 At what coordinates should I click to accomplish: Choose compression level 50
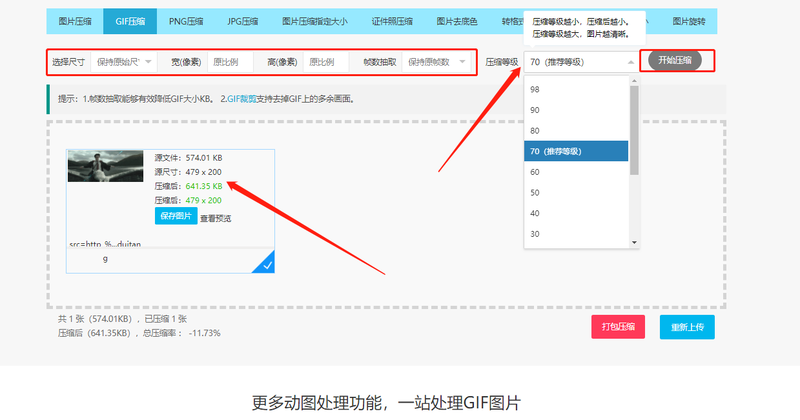(x=576, y=192)
